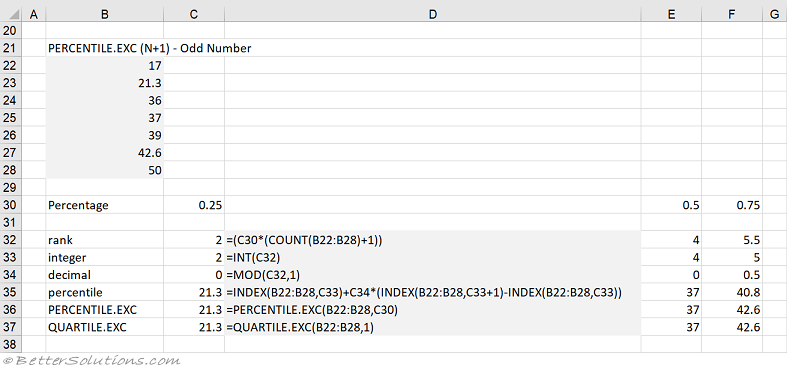
Task: Select the QUARTILE.EXC label cell
Action: click(x=104, y=327)
